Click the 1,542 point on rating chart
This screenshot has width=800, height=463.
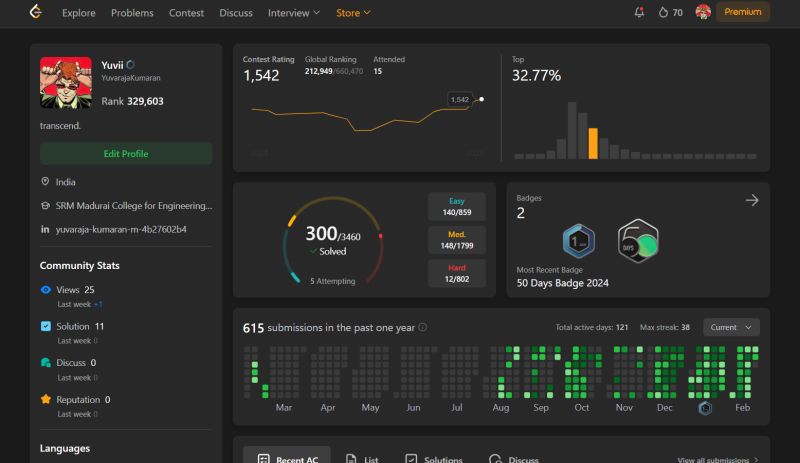(x=481, y=99)
